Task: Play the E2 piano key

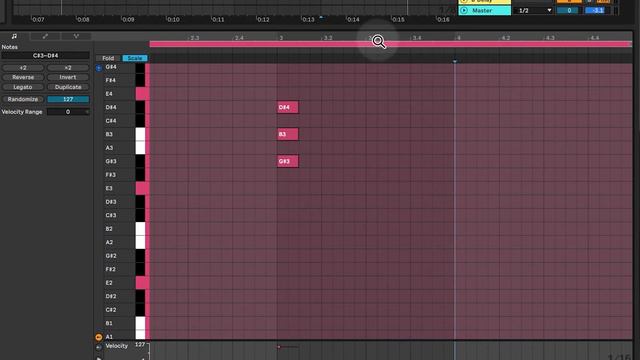Action: pyautogui.click(x=142, y=283)
